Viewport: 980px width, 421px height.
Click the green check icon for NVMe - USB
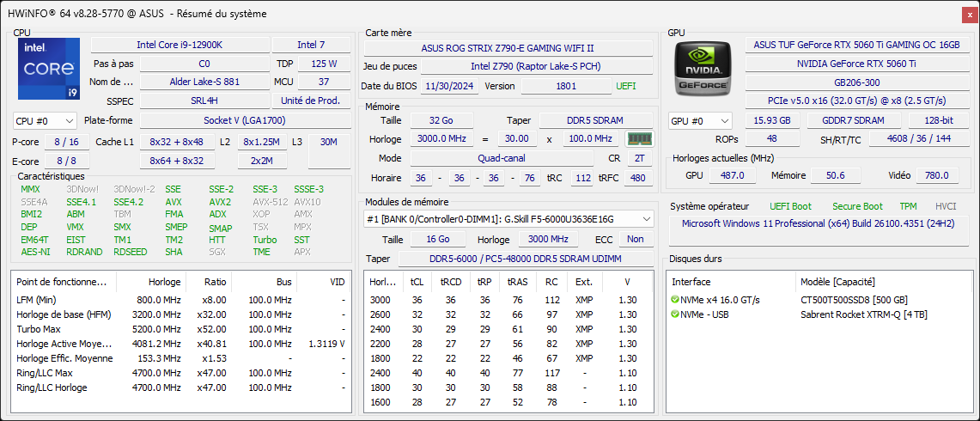(x=675, y=314)
